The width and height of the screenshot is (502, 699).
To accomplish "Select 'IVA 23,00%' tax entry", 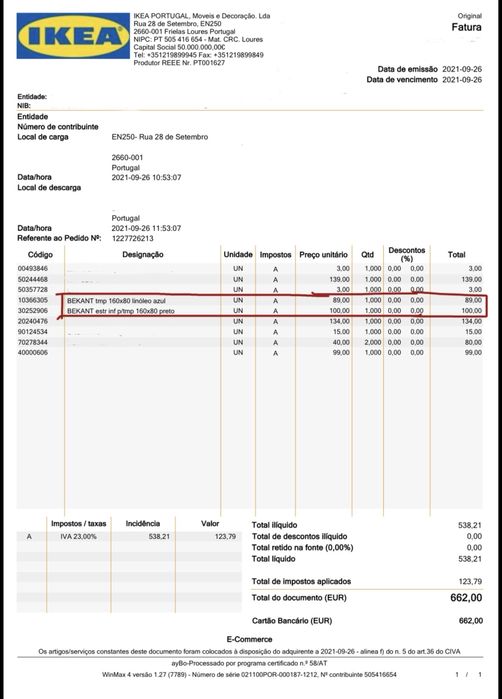I will [x=78, y=537].
